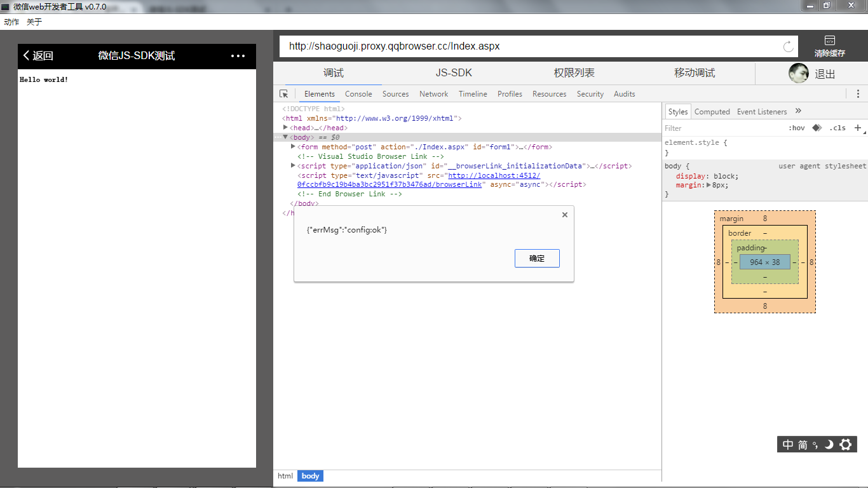This screenshot has width=868, height=488.
Task: Open the Profiles DevTools tab
Action: (510, 93)
